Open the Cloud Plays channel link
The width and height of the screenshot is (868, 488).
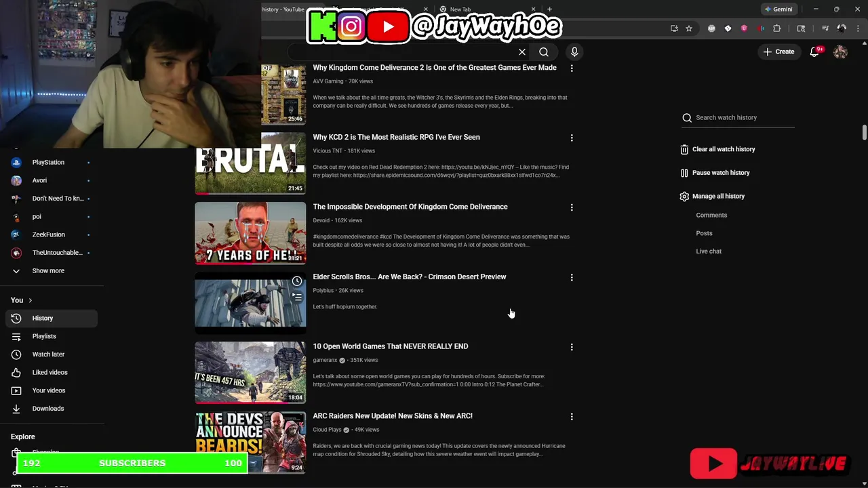pos(327,430)
